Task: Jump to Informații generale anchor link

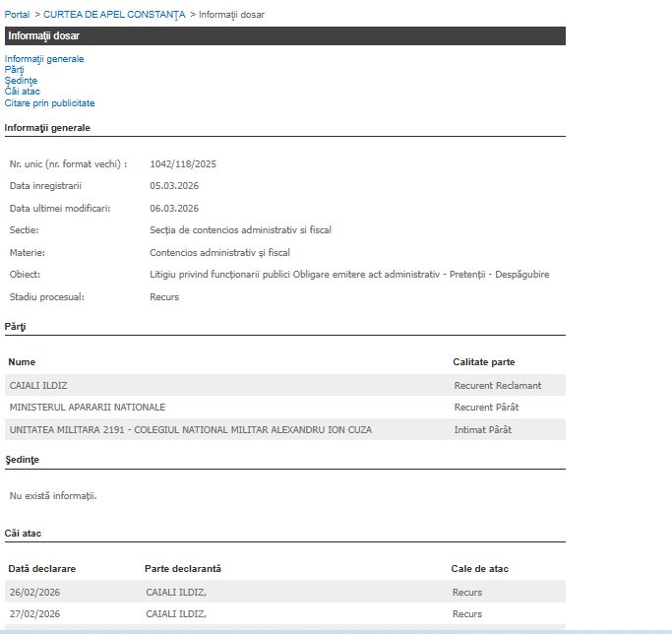Action: point(44,59)
